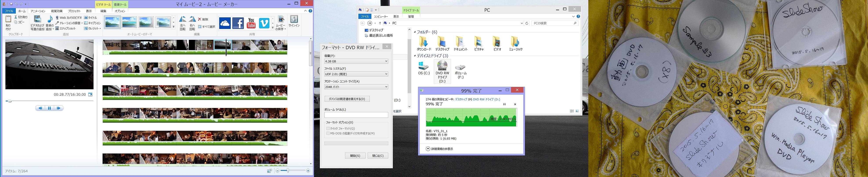Open the Webカメラのビデオ tool
The width and height of the screenshot is (868, 177).
pos(69,18)
